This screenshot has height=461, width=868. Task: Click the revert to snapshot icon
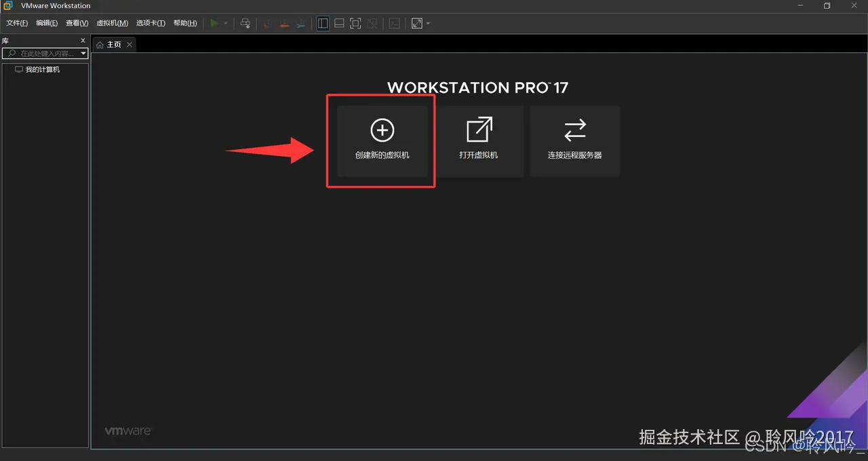tap(284, 23)
